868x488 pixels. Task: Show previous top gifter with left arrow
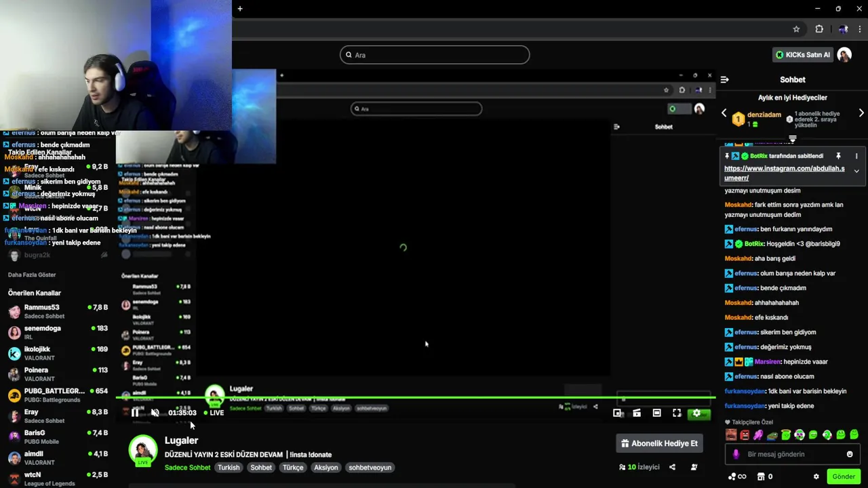pos(724,113)
